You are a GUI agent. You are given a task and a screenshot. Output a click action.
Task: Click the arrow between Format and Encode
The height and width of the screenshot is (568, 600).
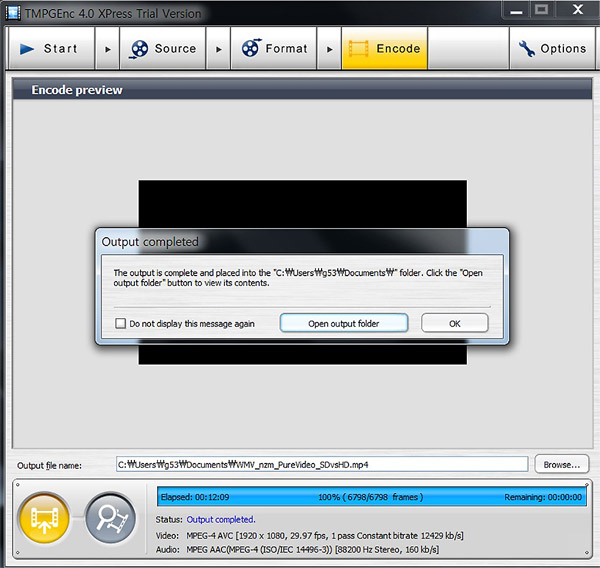[x=329, y=49]
